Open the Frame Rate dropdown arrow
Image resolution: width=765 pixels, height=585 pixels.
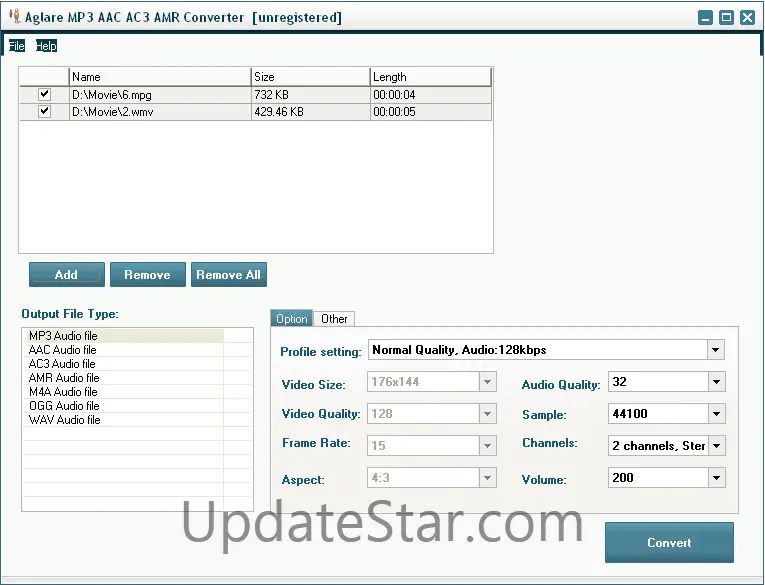[x=487, y=445]
